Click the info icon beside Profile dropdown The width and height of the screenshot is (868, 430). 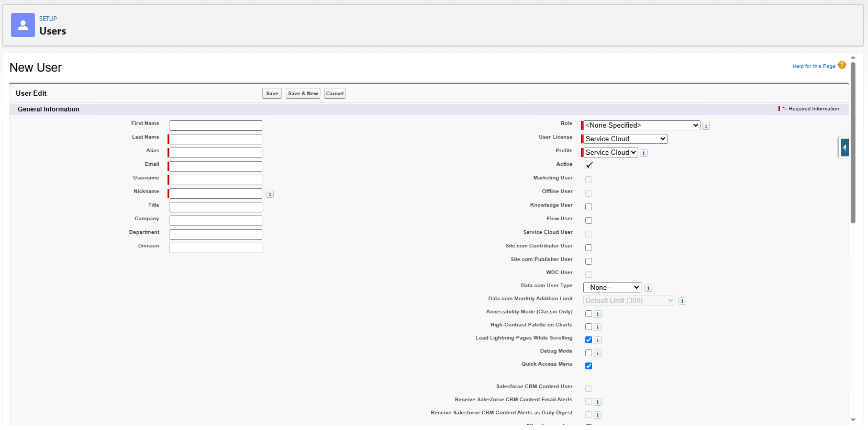click(x=643, y=153)
